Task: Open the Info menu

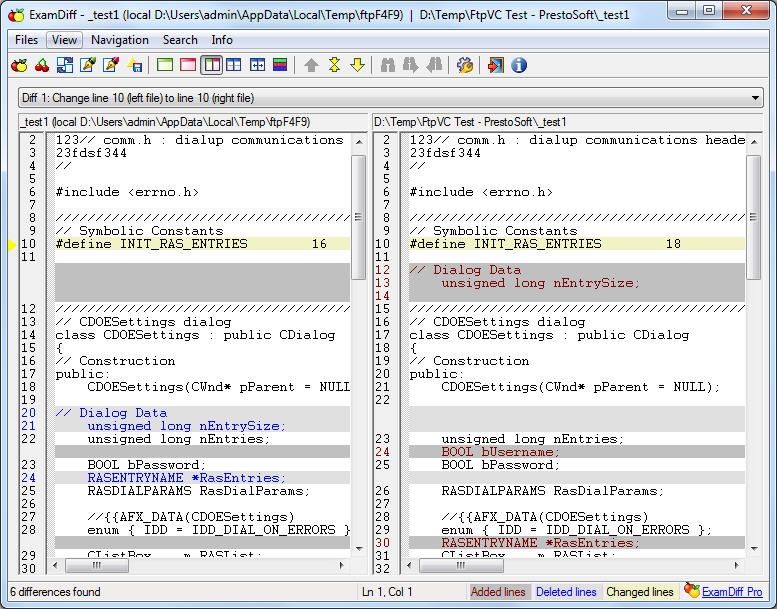Action: coord(222,40)
